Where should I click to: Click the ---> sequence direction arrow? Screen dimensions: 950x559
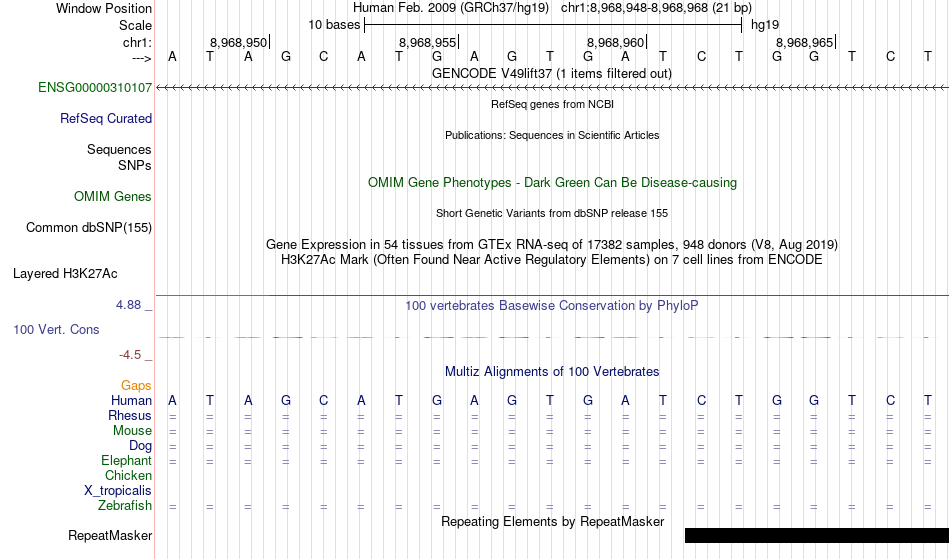[141, 58]
